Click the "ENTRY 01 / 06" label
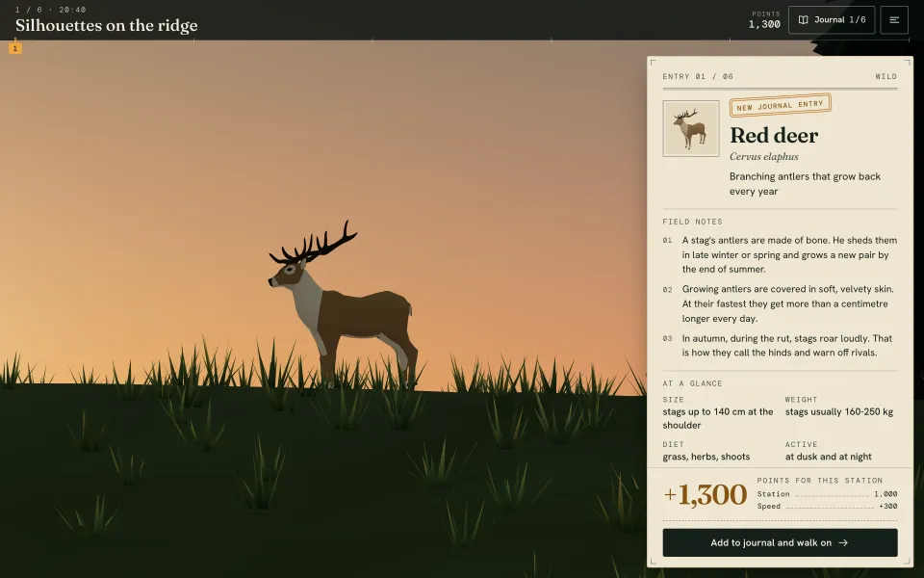 point(698,76)
